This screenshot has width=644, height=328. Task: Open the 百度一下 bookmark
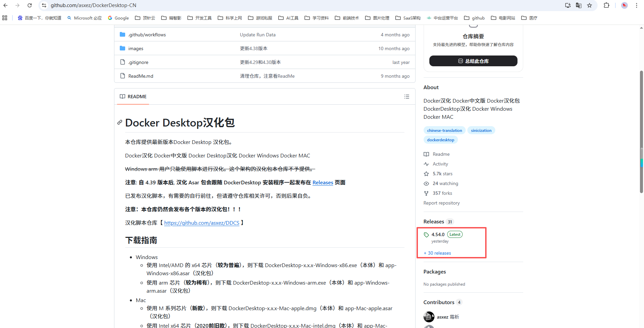pyautogui.click(x=39, y=18)
